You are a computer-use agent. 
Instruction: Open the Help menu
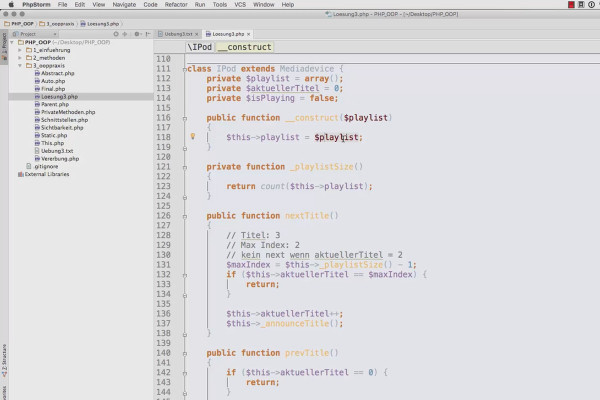pos(288,5)
